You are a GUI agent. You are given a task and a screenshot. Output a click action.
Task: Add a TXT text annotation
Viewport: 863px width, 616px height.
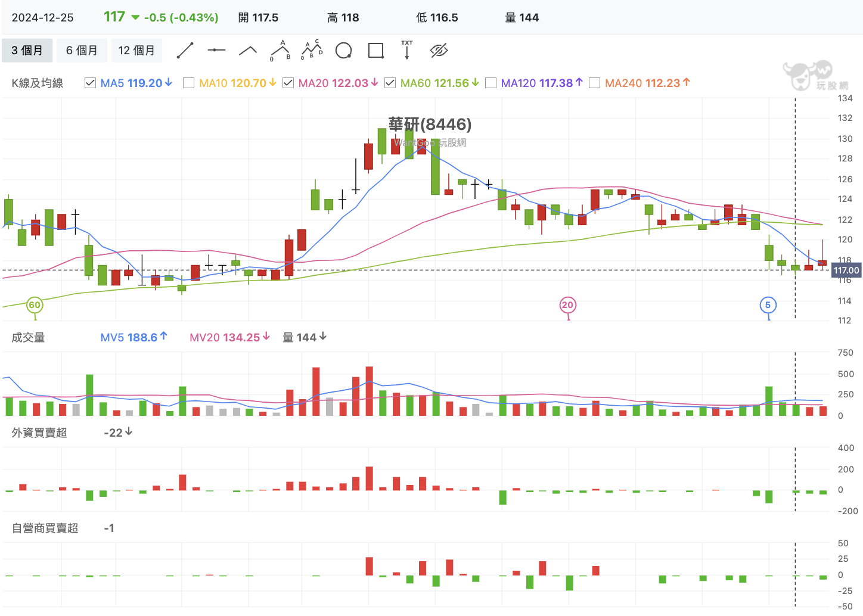407,51
